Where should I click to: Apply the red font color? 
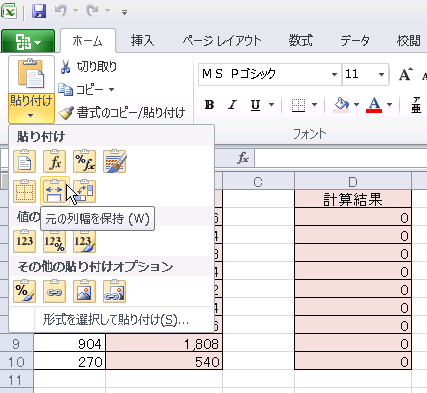(374, 105)
